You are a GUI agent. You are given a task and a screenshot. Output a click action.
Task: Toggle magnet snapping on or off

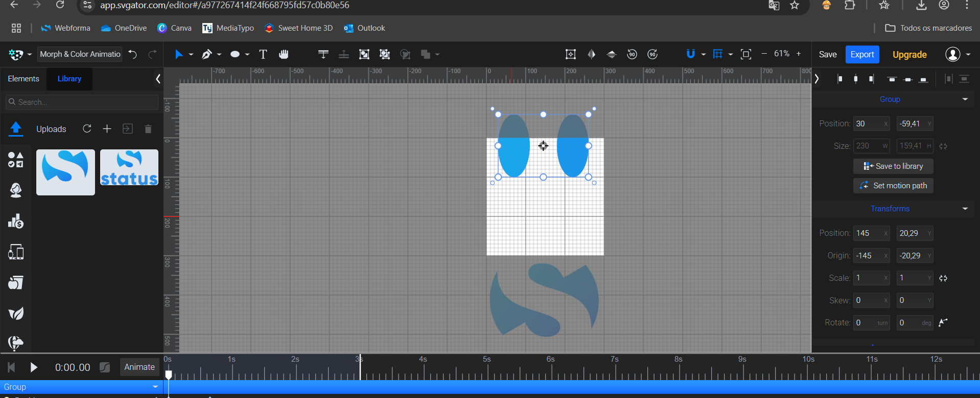coord(690,54)
